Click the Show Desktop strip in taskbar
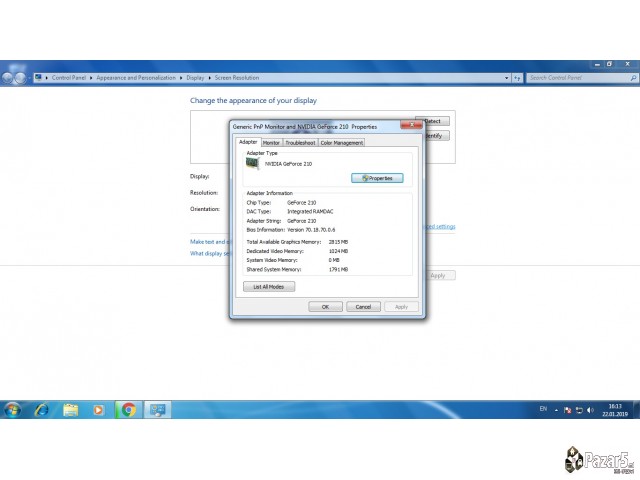 pos(637,409)
